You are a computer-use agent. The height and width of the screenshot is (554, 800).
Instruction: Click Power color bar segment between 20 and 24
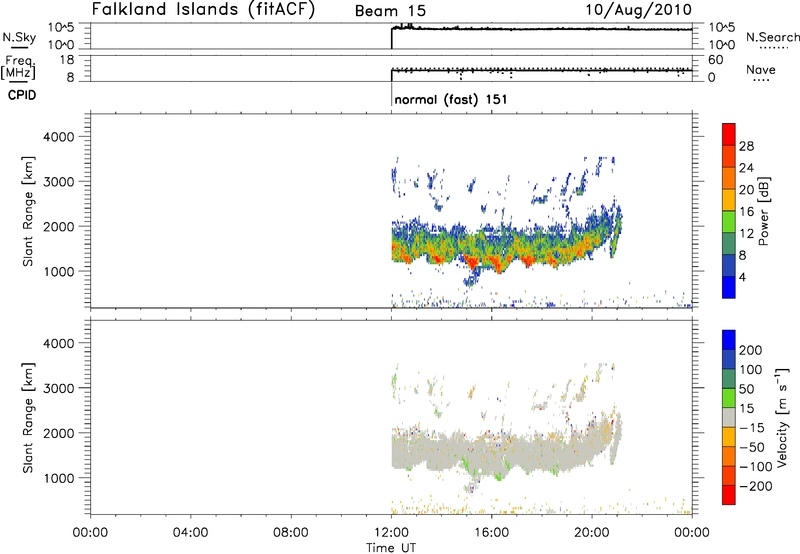(x=729, y=179)
